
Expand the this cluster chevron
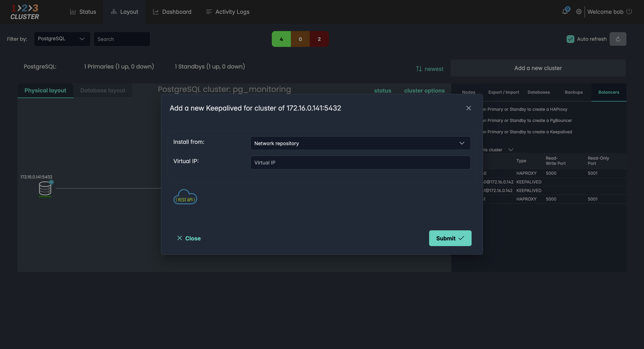coord(511,150)
